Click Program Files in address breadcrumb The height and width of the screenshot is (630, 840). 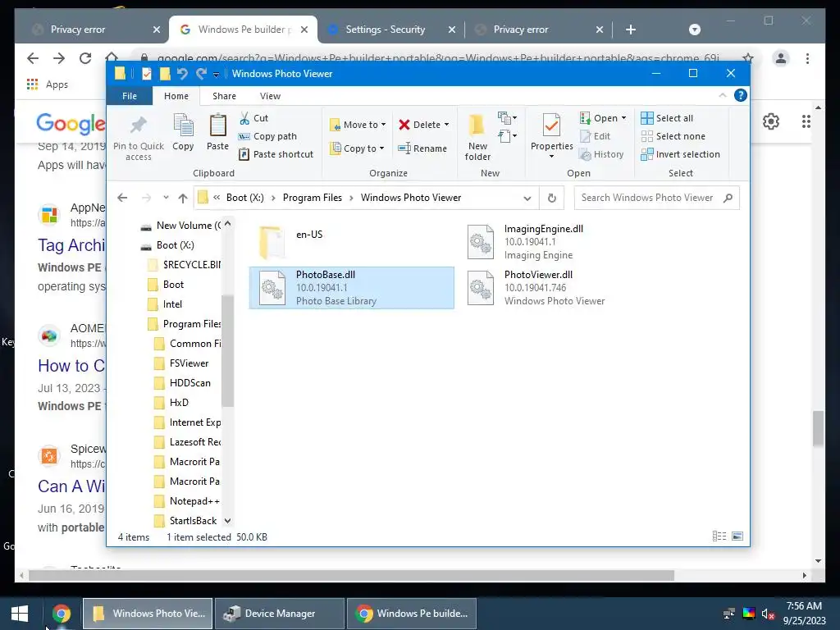(x=313, y=198)
